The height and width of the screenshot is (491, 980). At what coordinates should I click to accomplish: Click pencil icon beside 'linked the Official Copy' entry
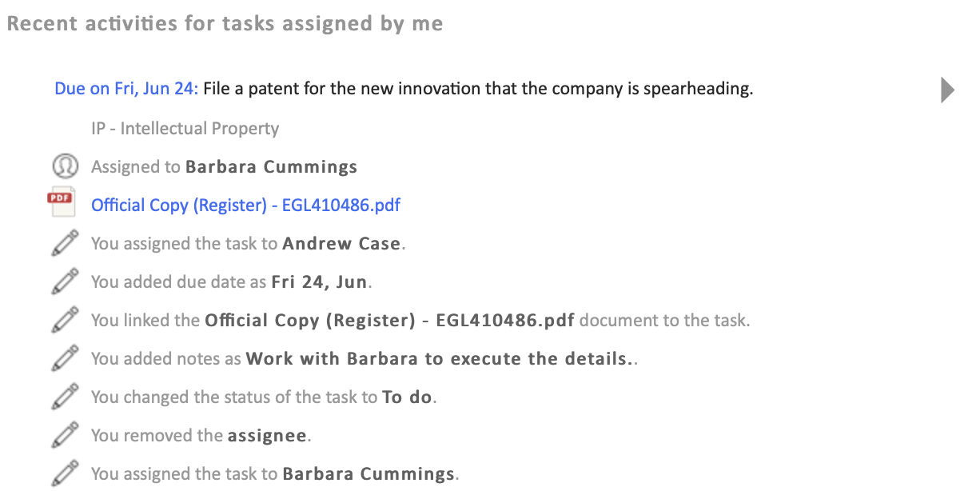coord(65,320)
